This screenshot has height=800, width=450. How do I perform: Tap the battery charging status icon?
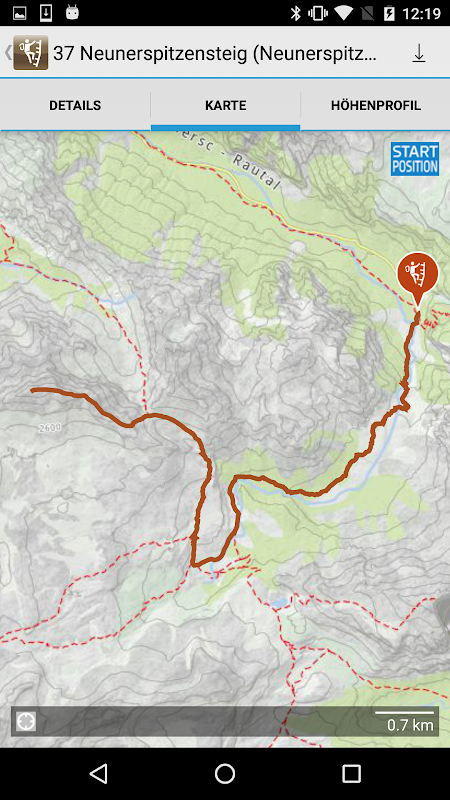[389, 13]
